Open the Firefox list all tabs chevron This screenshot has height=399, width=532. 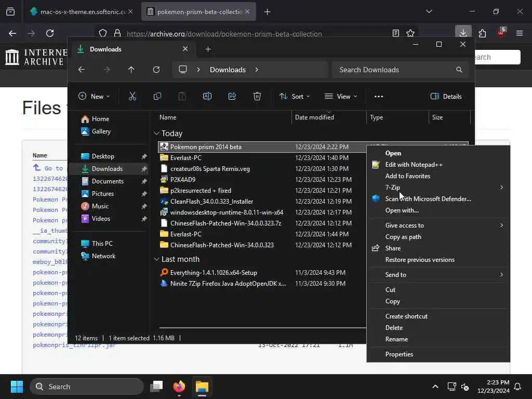[x=429, y=11]
